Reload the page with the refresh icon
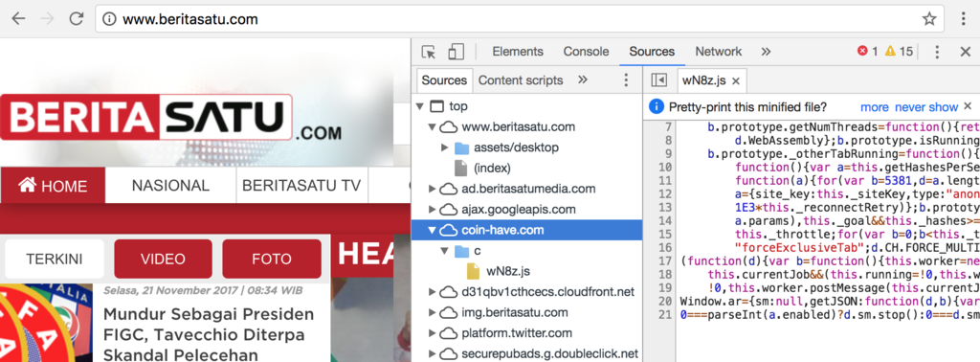Screen dimensions: 980x362 (77, 19)
